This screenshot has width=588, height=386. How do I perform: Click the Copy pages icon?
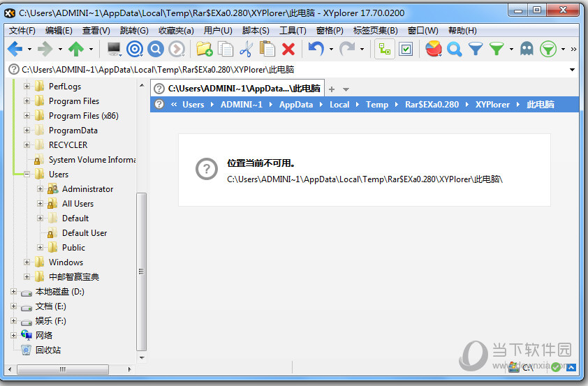pos(226,49)
